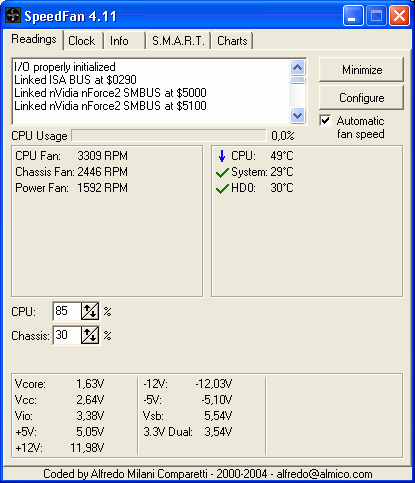Open the S.M.A.R.T. tab

pyautogui.click(x=178, y=41)
